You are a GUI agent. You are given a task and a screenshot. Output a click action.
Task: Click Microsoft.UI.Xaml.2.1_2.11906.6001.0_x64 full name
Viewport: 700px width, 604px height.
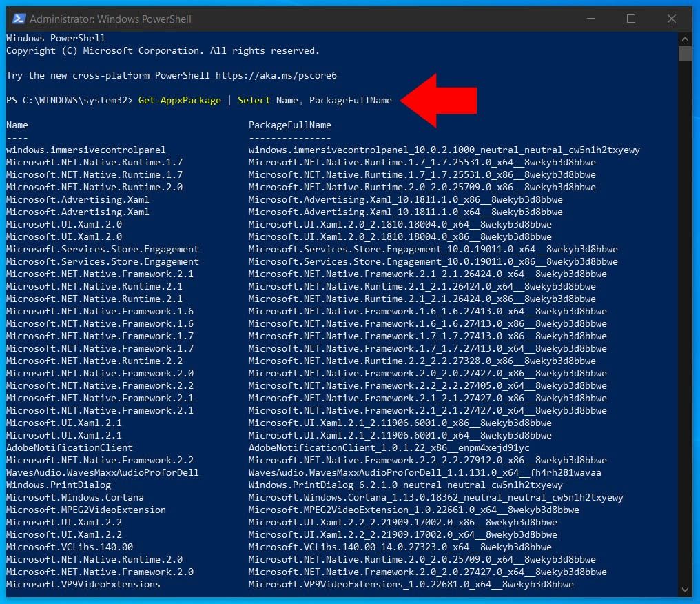(x=400, y=435)
